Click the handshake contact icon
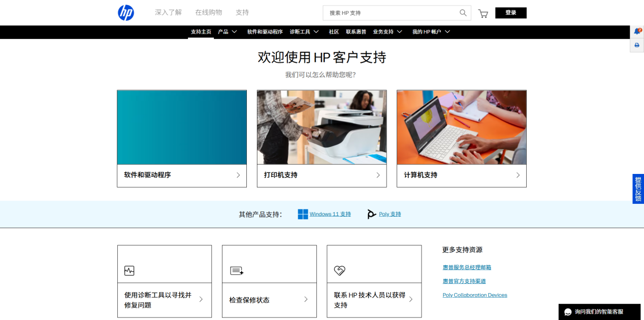 [339, 271]
